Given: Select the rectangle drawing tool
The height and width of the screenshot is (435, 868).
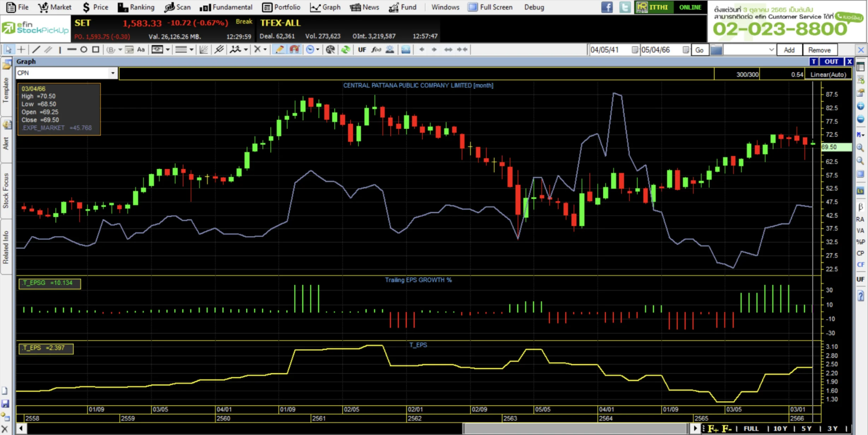Looking at the screenshot, I should click(95, 50).
